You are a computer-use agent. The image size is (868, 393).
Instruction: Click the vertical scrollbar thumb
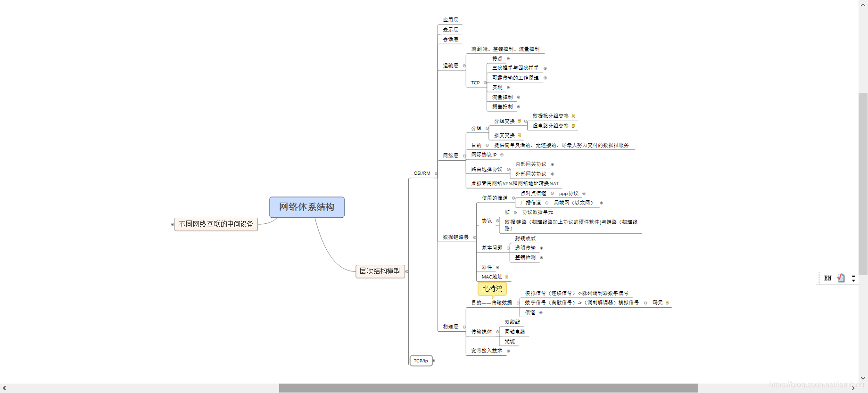[x=863, y=184]
